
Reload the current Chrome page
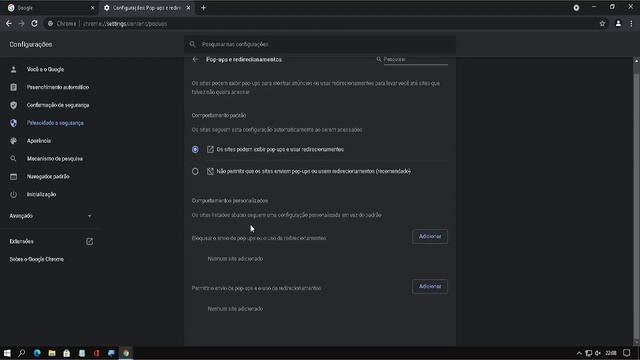pyautogui.click(x=34, y=24)
